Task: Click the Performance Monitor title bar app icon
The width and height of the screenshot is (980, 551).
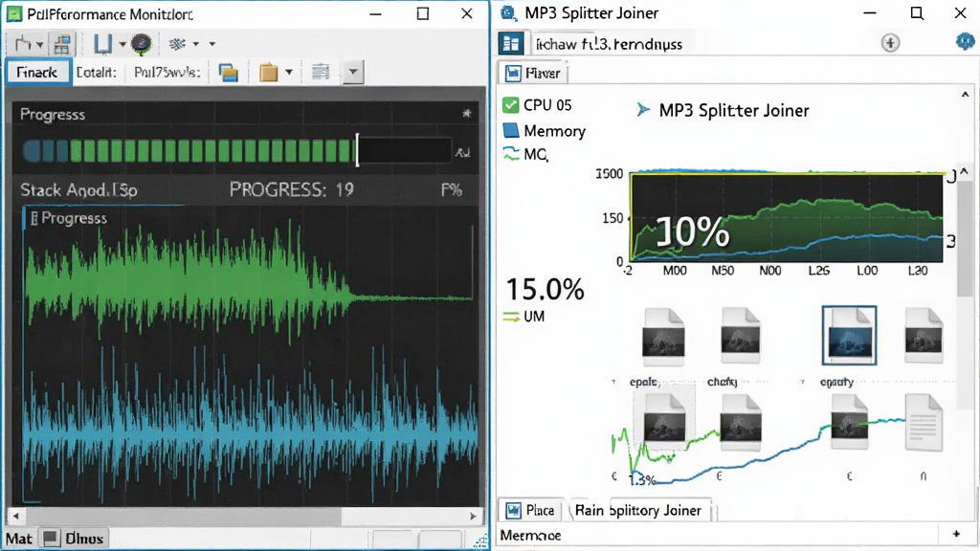Action: pyautogui.click(x=13, y=13)
